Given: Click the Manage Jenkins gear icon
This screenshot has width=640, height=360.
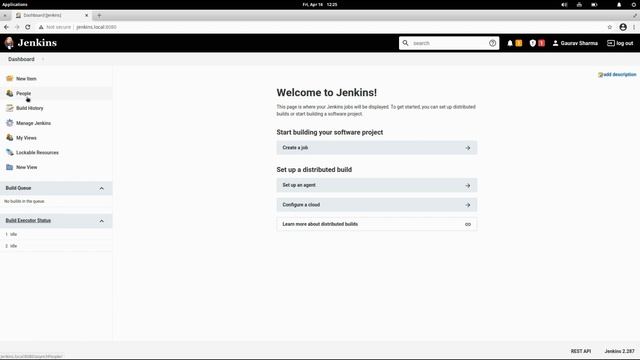Looking at the screenshot, I should (10, 122).
